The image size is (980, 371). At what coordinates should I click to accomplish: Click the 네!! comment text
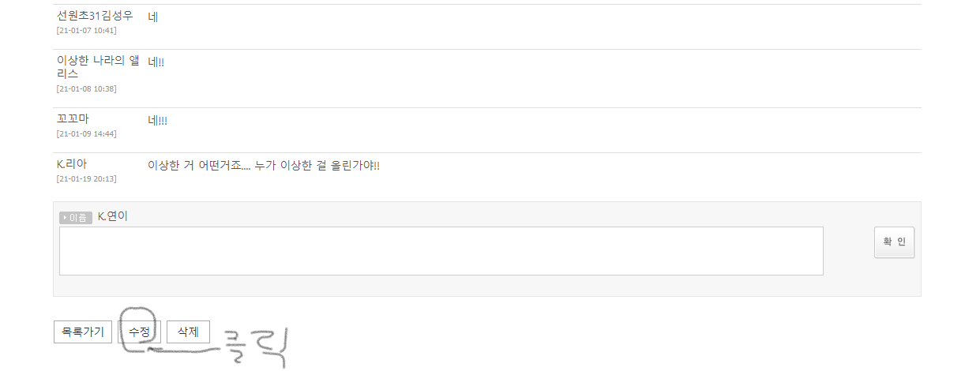coord(156,62)
